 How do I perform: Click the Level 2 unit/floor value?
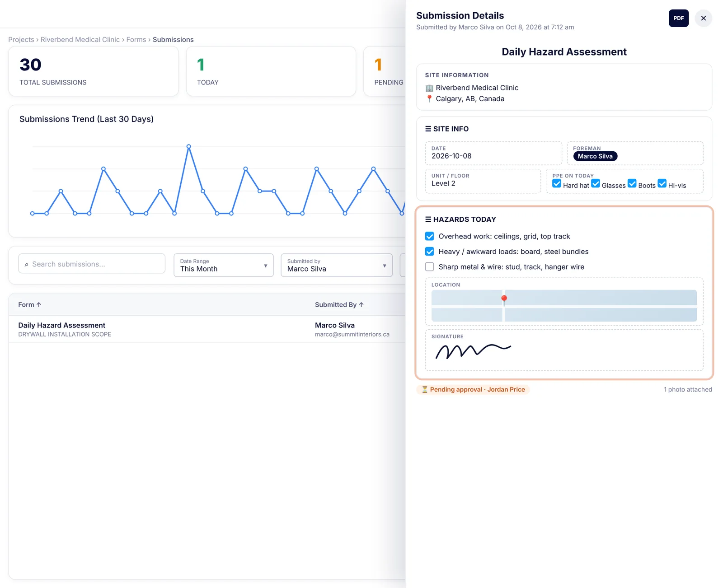[x=443, y=183]
